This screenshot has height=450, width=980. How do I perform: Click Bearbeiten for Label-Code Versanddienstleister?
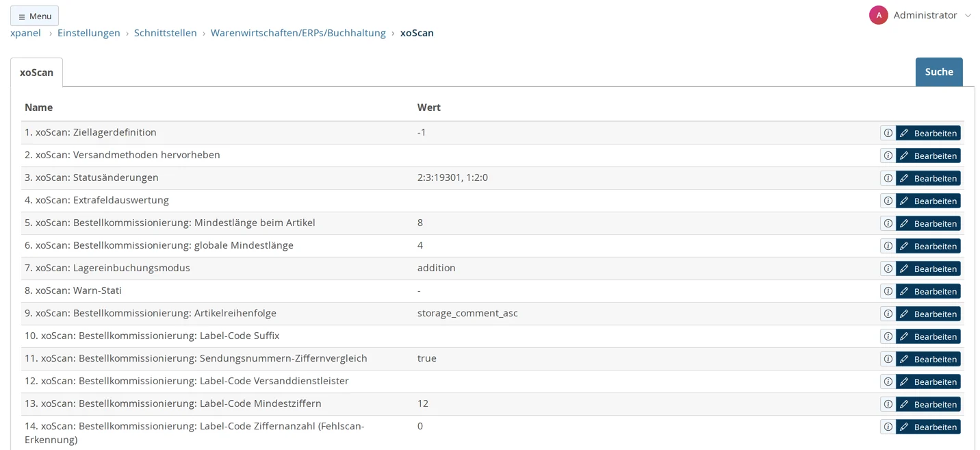[x=928, y=382]
